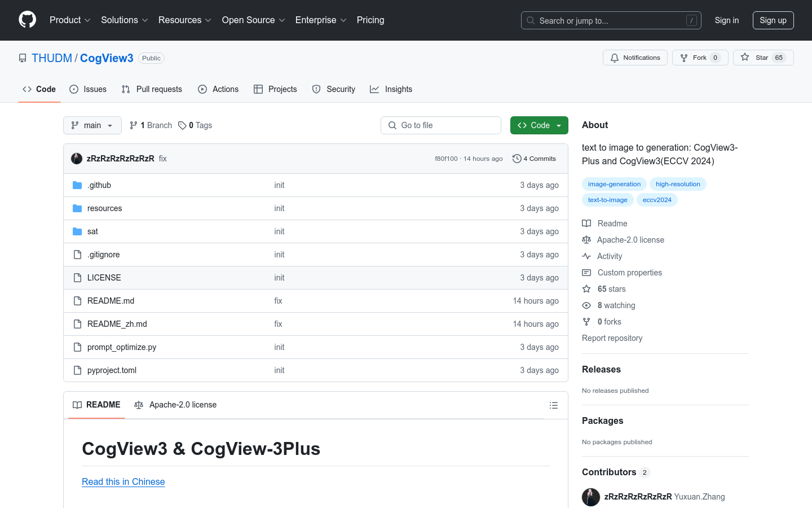Open the GitHub home logo

27,20
